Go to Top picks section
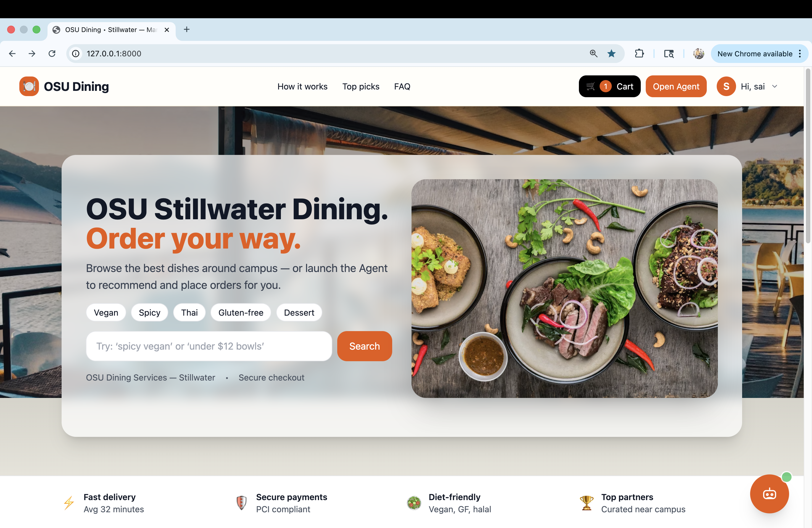Viewport: 812px width, 528px height. pyautogui.click(x=361, y=86)
